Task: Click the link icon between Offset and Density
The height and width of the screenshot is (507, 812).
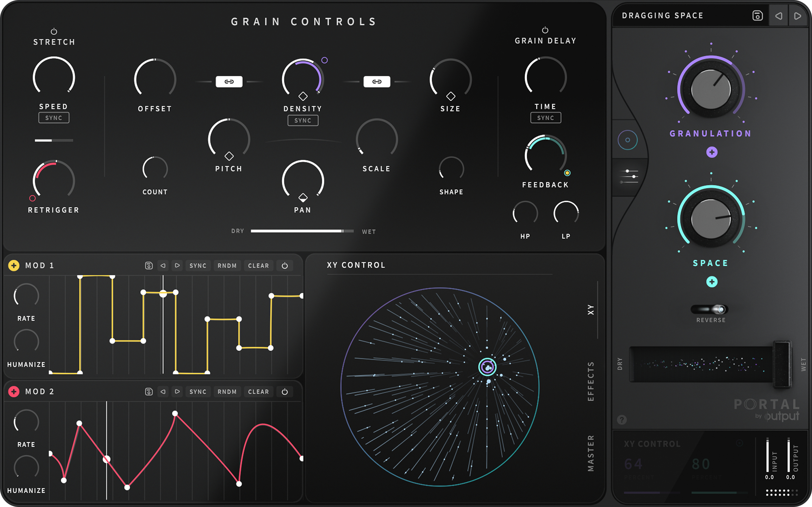Action: [x=230, y=81]
